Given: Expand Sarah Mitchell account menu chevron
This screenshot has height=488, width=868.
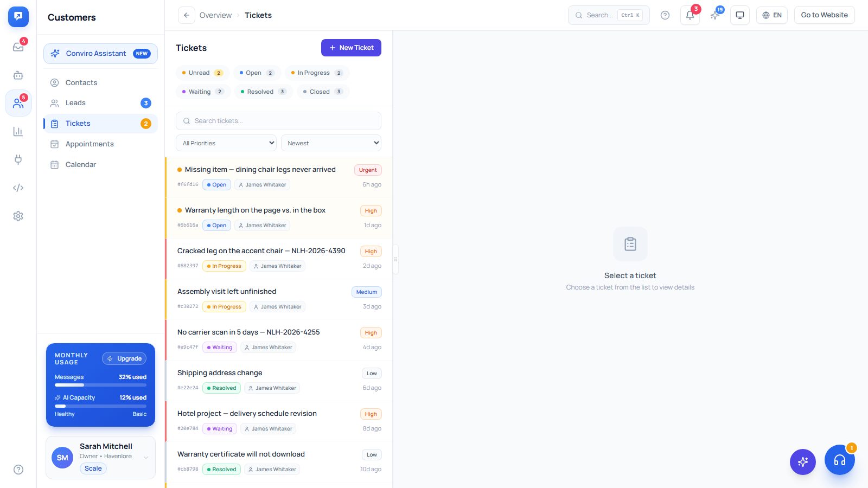Looking at the screenshot, I should coord(146,458).
